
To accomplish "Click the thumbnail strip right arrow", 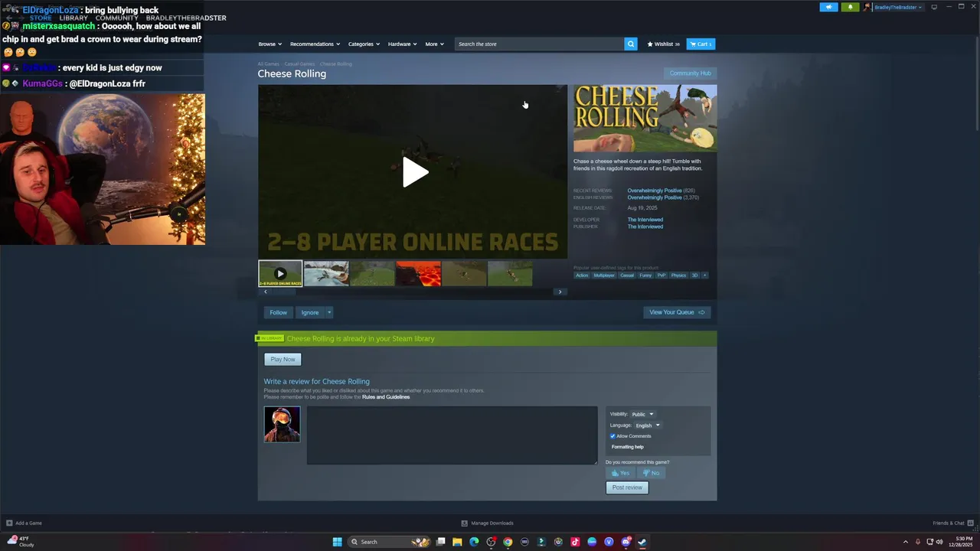I will coord(560,292).
